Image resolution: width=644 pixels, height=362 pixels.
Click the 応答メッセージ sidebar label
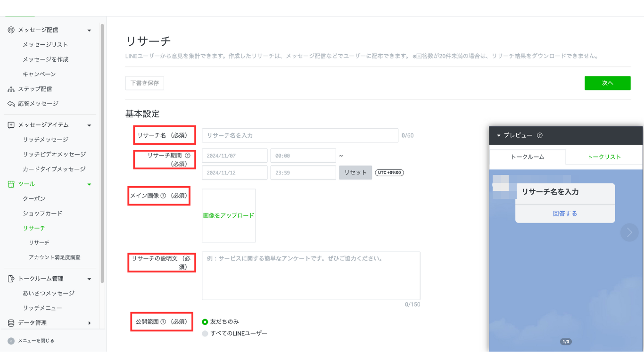38,104
